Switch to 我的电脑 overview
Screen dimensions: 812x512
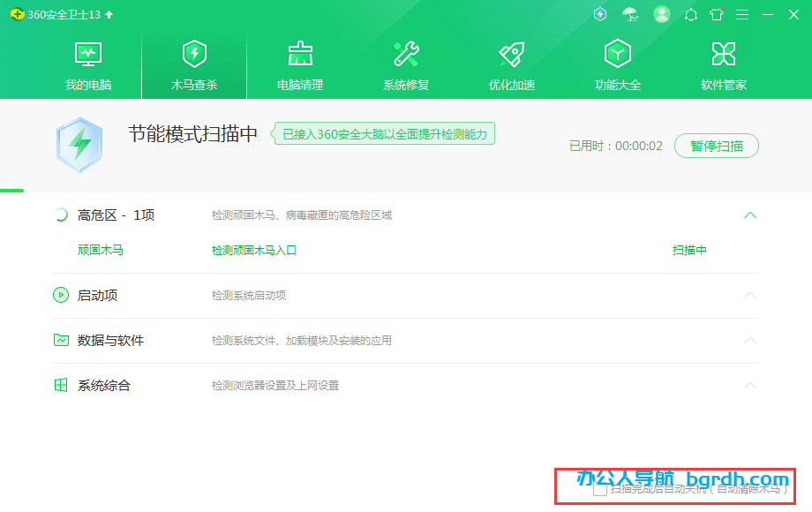87,62
